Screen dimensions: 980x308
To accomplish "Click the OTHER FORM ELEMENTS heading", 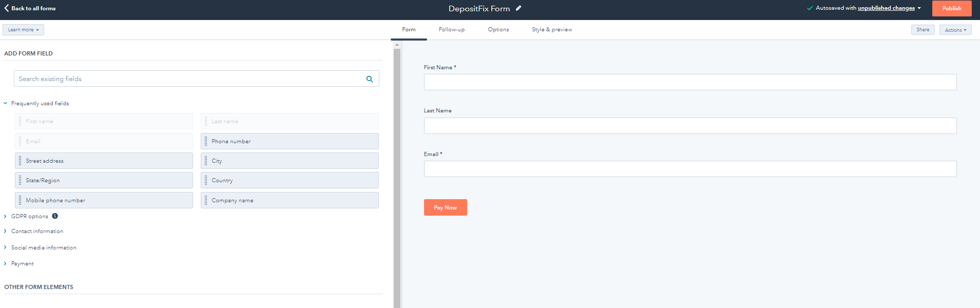I will point(39,287).
